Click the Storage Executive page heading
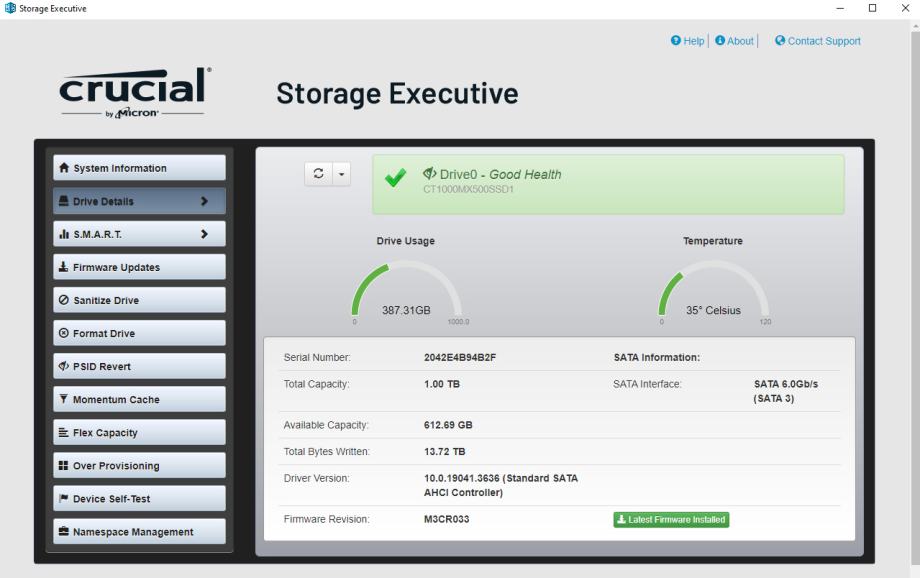The height and width of the screenshot is (578, 920). pyautogui.click(x=397, y=94)
